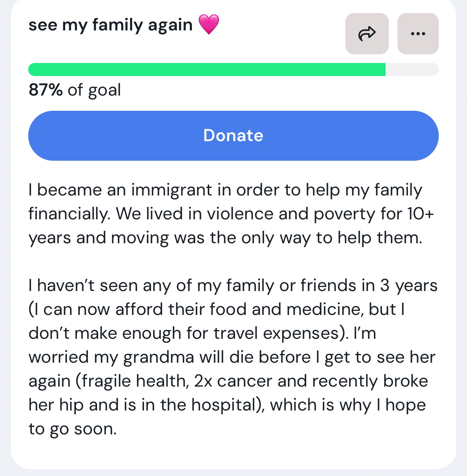Click the line starting "I haven't seen any"
The width and height of the screenshot is (467, 476).
(x=233, y=286)
